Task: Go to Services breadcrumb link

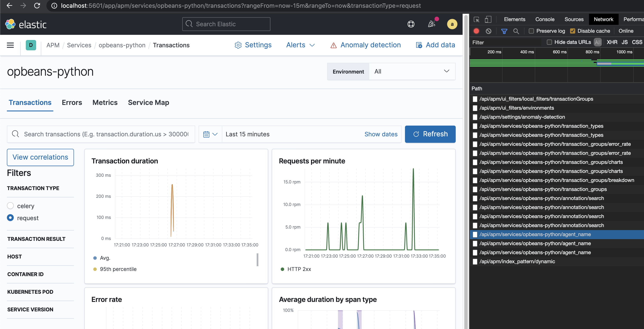Action: 79,45
